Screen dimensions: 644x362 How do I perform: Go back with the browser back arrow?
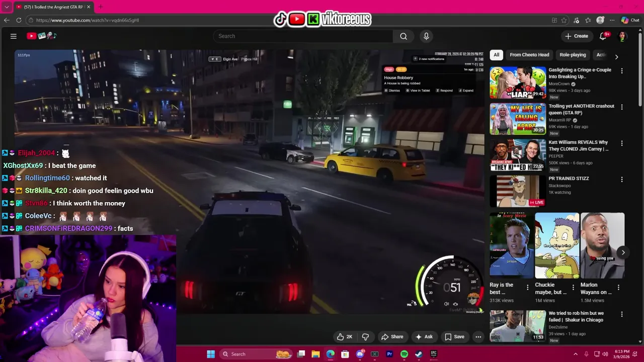pos(7,20)
